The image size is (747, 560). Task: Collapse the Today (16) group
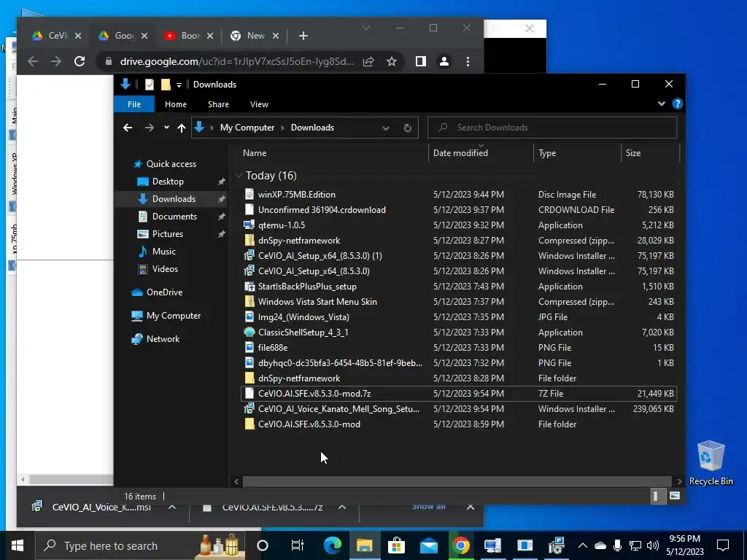239,176
